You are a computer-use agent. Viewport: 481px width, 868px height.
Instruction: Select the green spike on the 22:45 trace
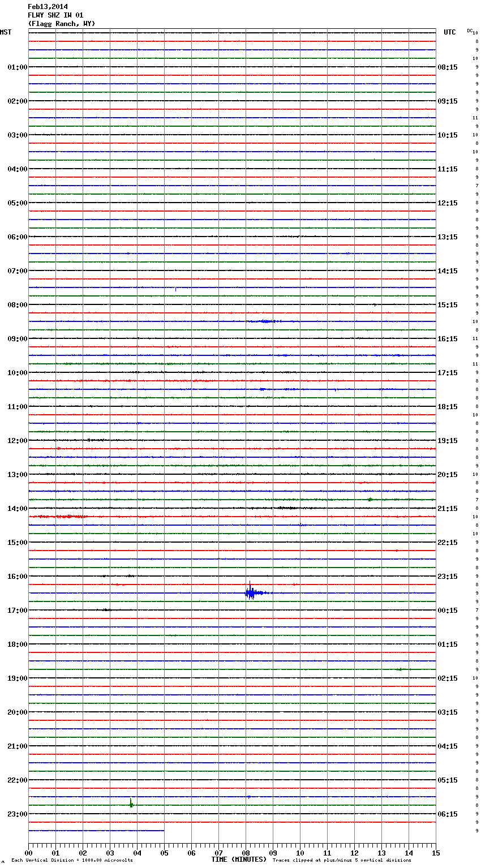pyautogui.click(x=131, y=802)
